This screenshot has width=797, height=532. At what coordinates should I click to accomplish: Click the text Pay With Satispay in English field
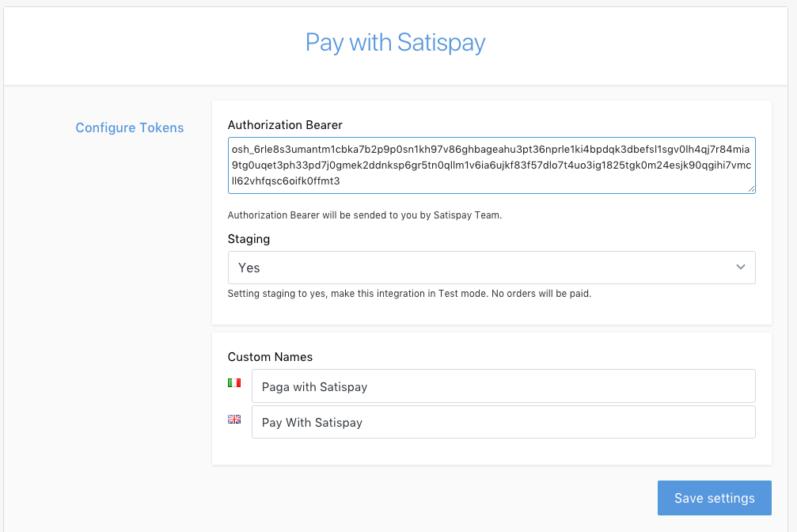click(x=312, y=423)
